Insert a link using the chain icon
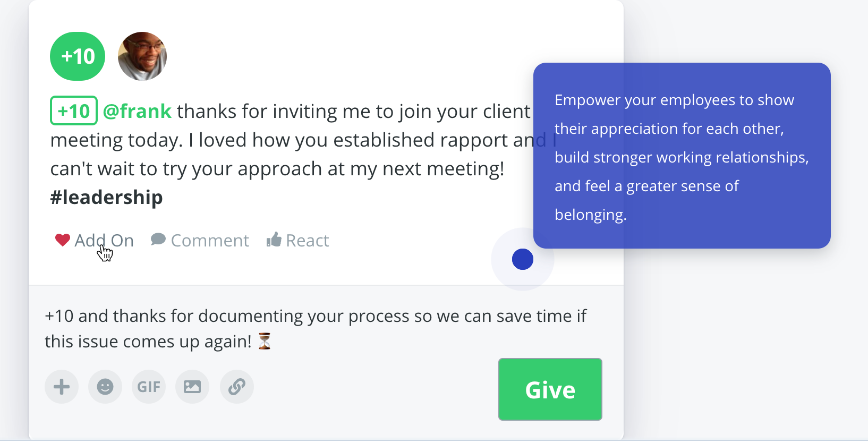The width and height of the screenshot is (868, 443). click(x=237, y=387)
